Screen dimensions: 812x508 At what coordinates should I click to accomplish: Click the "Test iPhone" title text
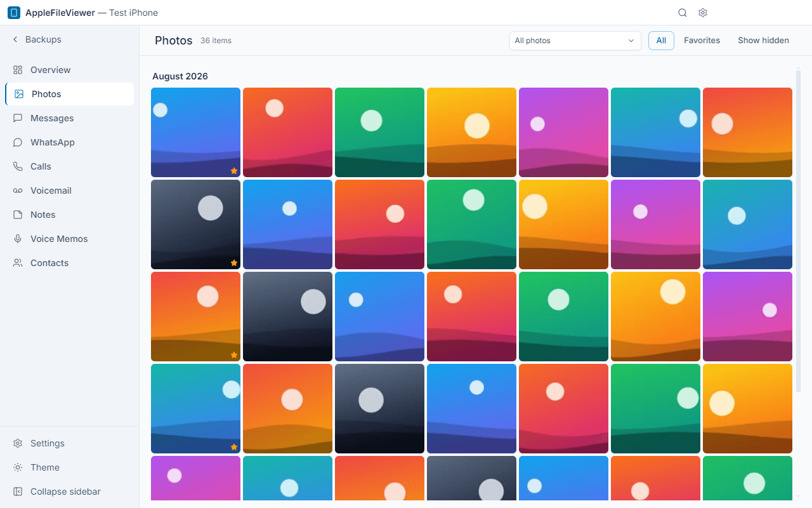pos(133,13)
